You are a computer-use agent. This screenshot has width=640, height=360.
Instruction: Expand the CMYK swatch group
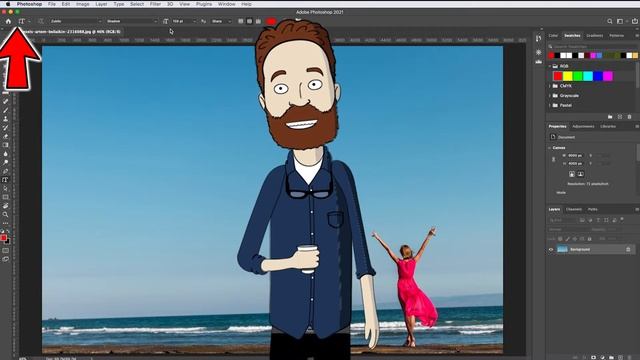(x=550, y=86)
